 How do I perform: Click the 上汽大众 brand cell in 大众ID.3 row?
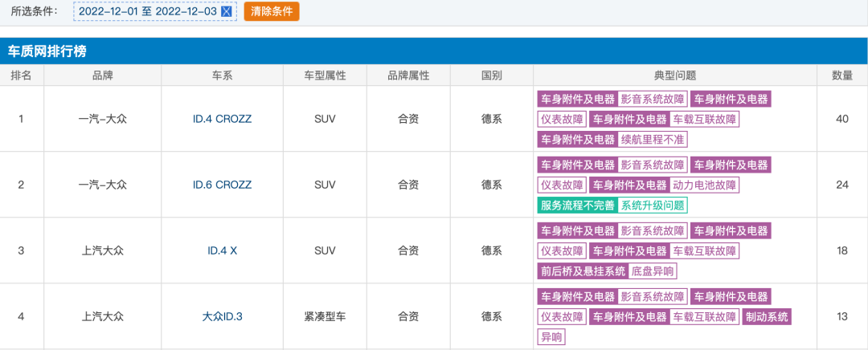(102, 317)
